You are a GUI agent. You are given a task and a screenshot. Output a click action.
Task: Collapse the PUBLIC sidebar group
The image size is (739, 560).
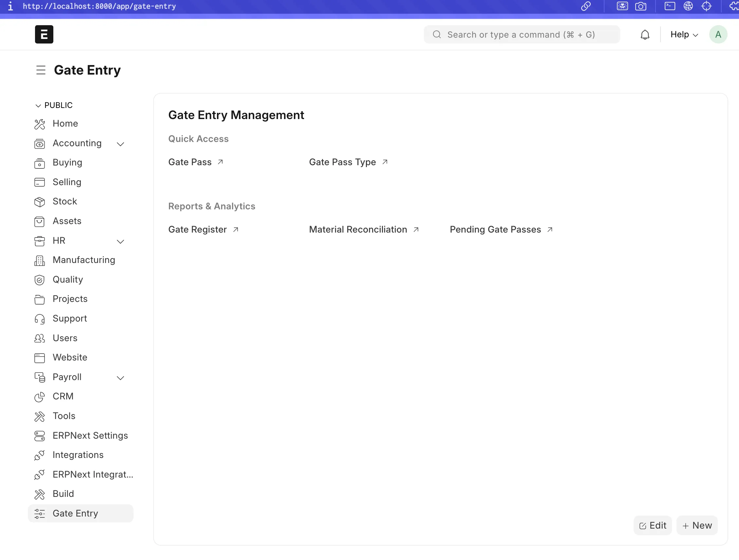pos(38,106)
